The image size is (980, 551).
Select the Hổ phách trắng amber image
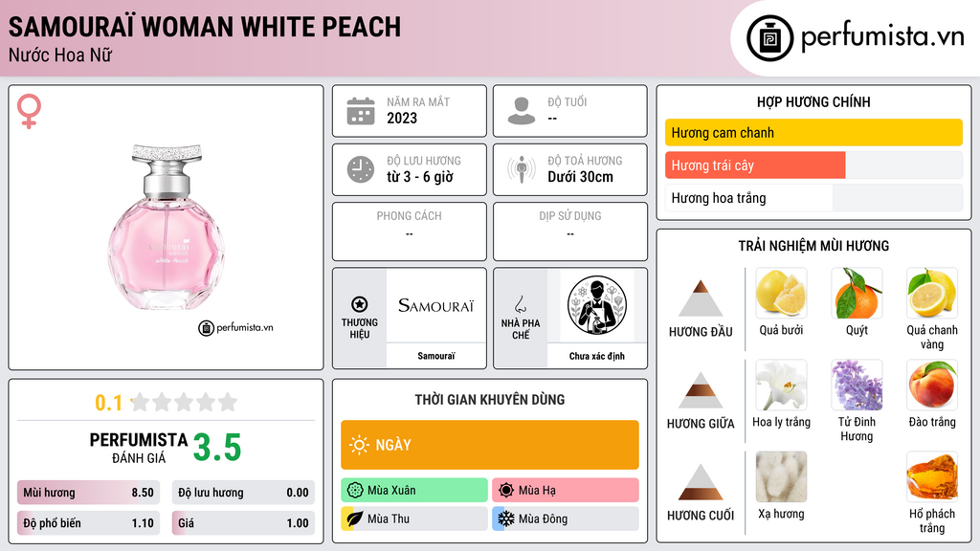click(x=932, y=476)
